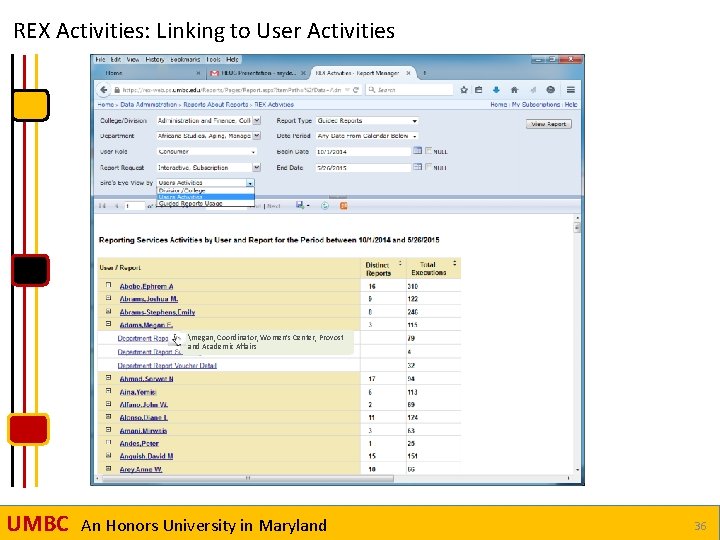Expand the Abrams, Joshua M. row
Viewport: 720px width, 540px height.
click(109, 298)
